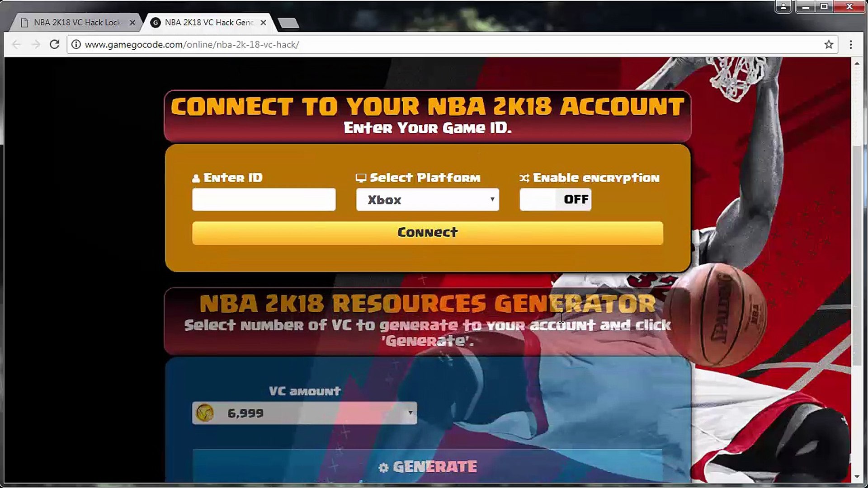Click the back navigation arrow
This screenshot has width=868, height=488.
point(16,44)
